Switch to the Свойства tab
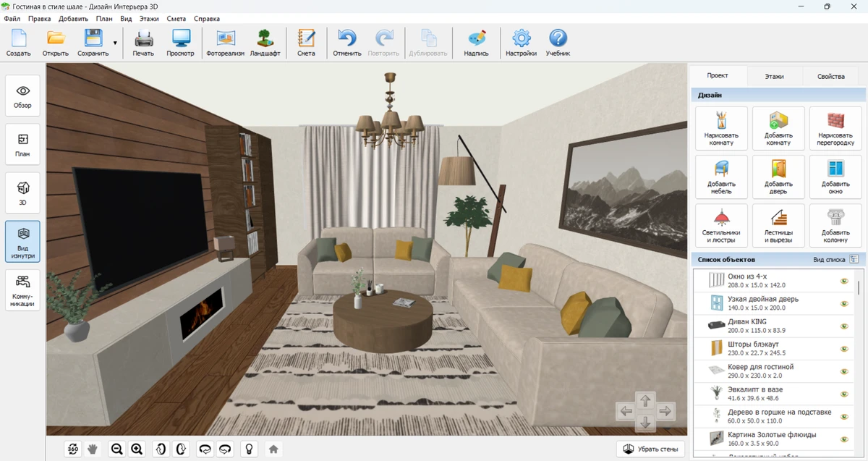 [830, 76]
